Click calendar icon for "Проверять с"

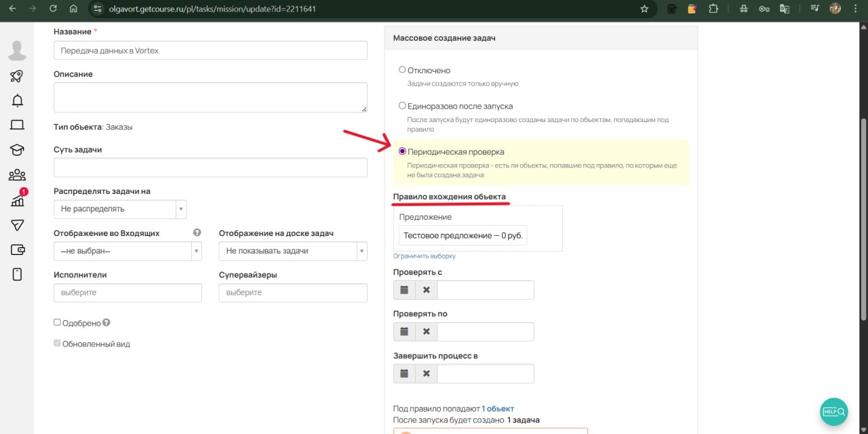tap(404, 290)
